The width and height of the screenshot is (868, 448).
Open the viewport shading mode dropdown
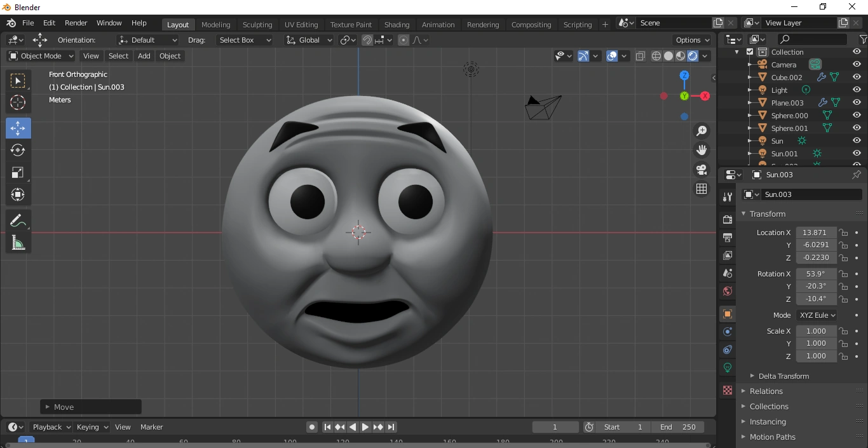coord(705,56)
